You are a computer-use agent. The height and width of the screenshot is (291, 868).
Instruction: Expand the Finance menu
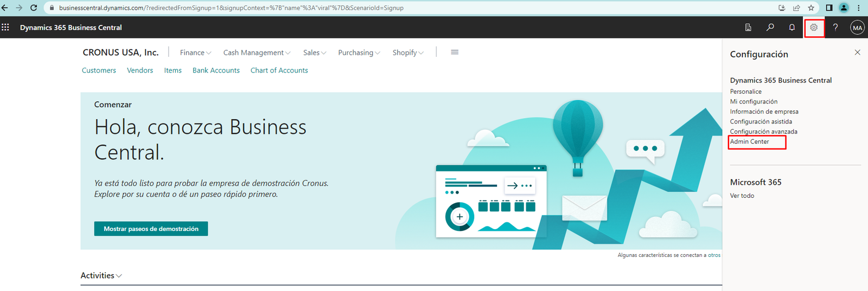(195, 53)
